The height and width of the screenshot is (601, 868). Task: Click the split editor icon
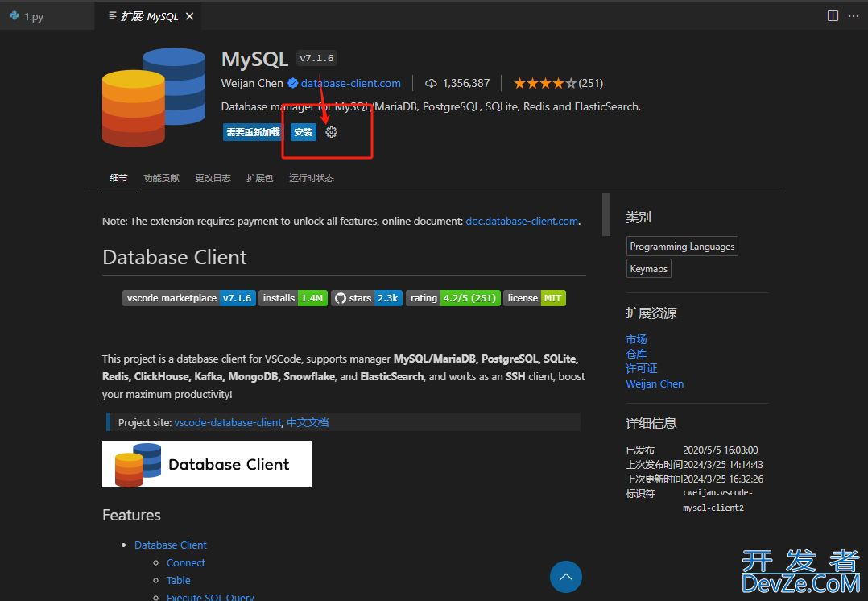coord(833,15)
